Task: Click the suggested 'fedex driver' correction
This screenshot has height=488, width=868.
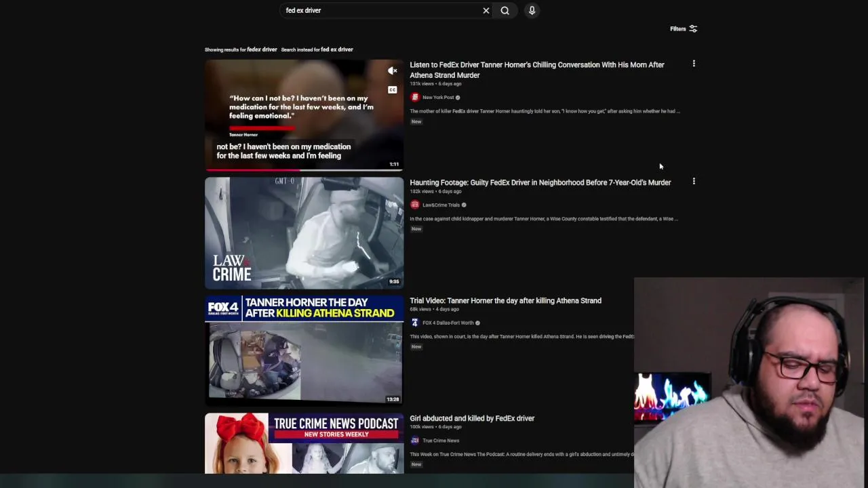Action: [262, 49]
